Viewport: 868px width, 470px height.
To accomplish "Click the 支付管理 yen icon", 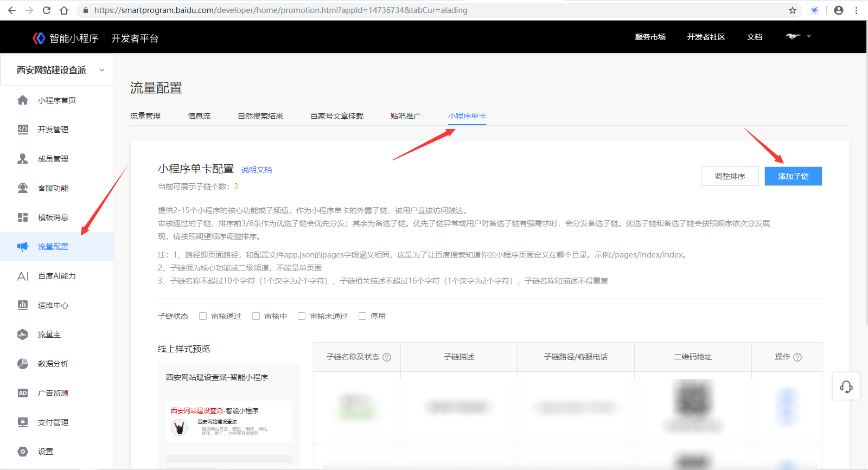I will (x=23, y=422).
